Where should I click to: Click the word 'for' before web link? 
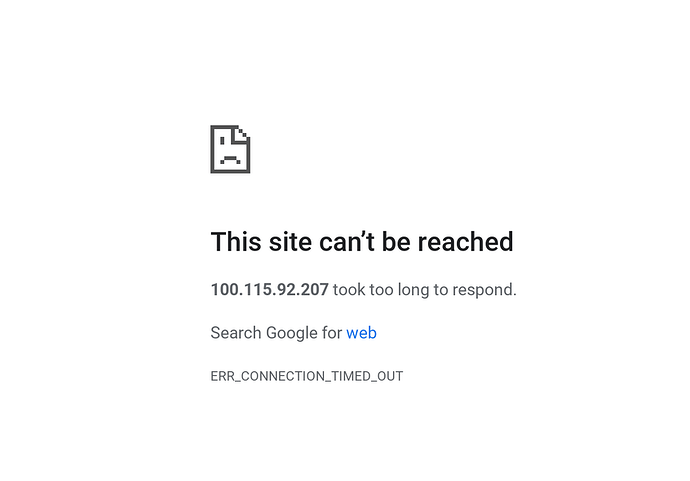tap(332, 333)
